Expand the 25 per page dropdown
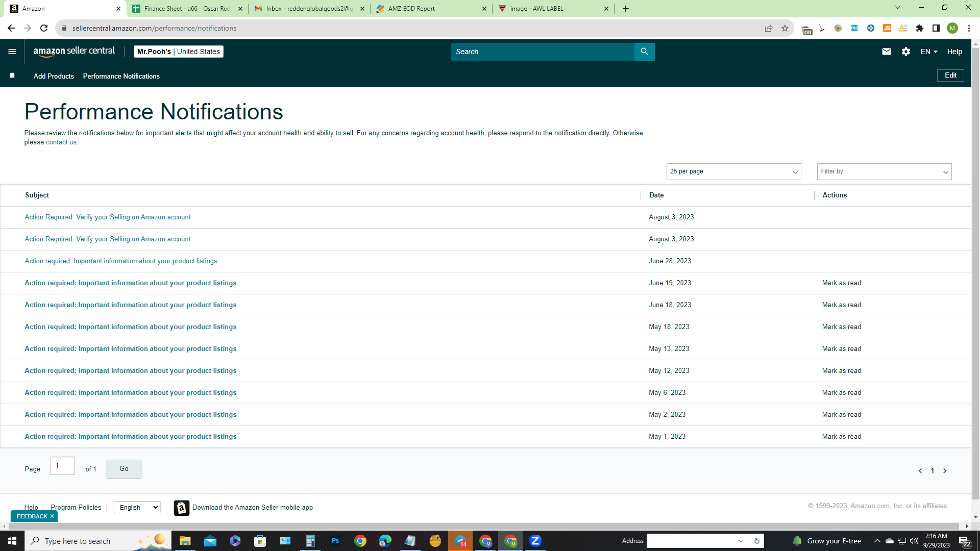The height and width of the screenshot is (551, 980). pyautogui.click(x=733, y=171)
